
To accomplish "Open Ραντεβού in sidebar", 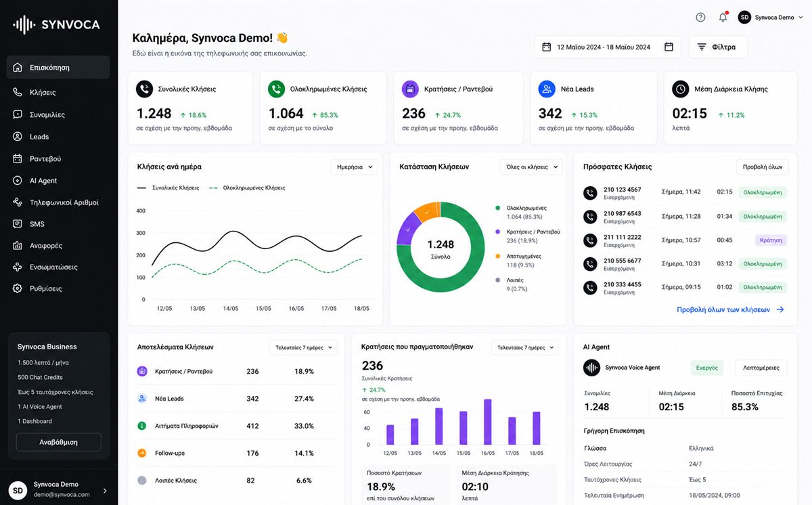I will tap(58, 158).
